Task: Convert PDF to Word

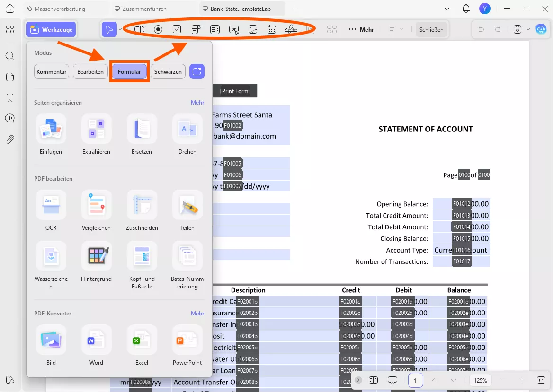Action: (x=96, y=346)
